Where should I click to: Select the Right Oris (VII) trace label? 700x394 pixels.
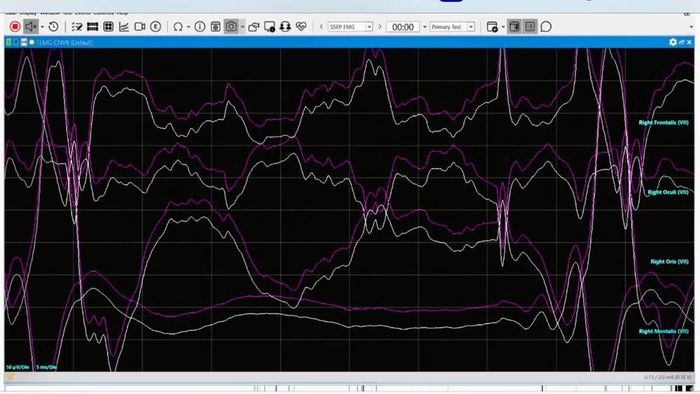tap(669, 261)
